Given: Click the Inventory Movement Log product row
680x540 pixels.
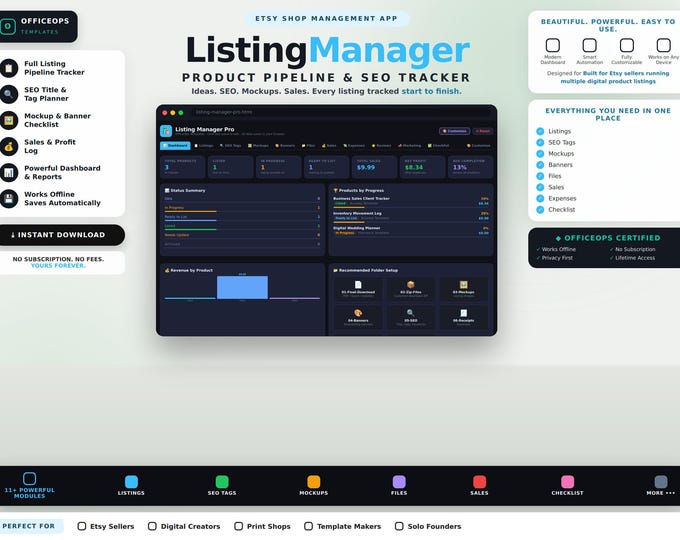Looking at the screenshot, I should tap(411, 216).
